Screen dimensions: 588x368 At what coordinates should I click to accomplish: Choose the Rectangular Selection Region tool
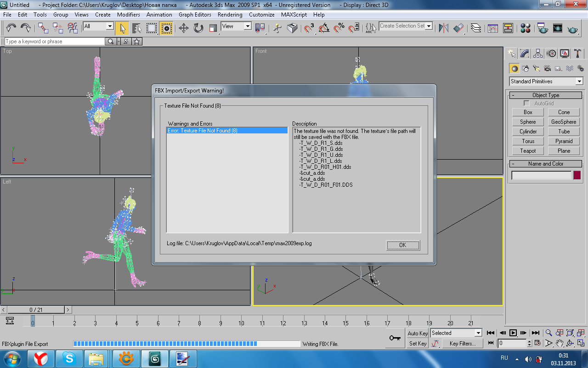click(x=152, y=28)
